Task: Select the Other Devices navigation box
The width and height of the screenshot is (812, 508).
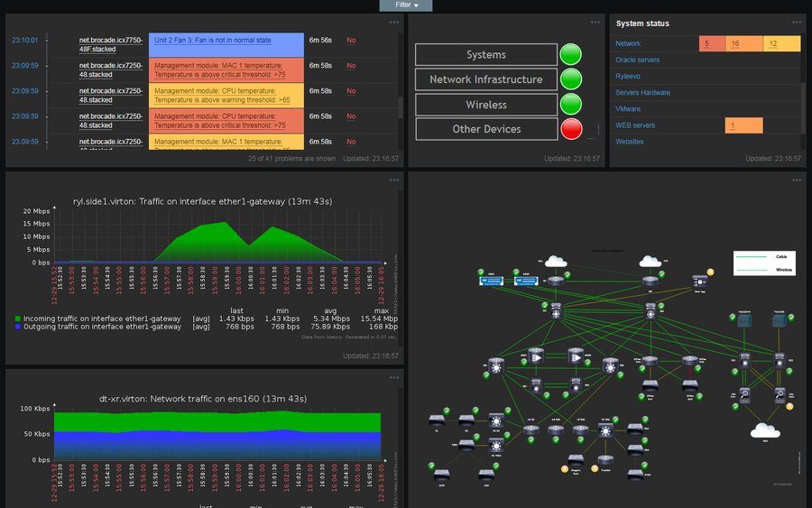Action: tap(485, 129)
